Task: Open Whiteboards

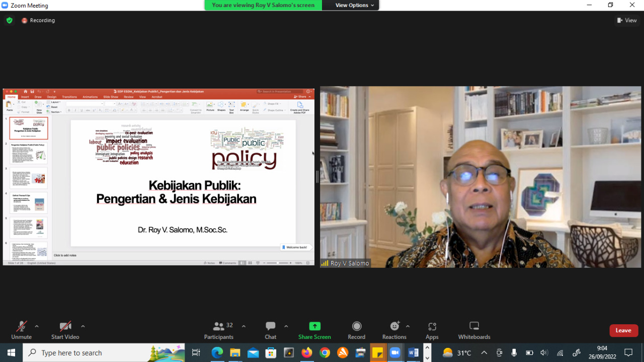Action: (474, 330)
